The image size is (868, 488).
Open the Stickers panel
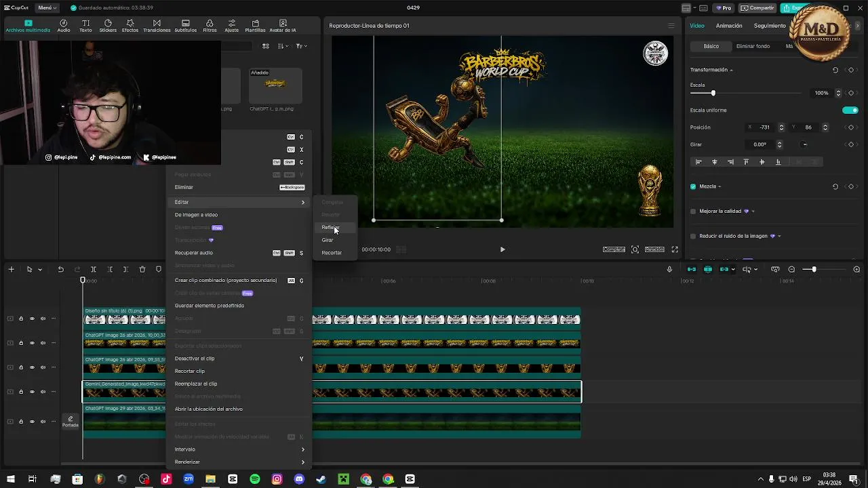[x=108, y=26]
